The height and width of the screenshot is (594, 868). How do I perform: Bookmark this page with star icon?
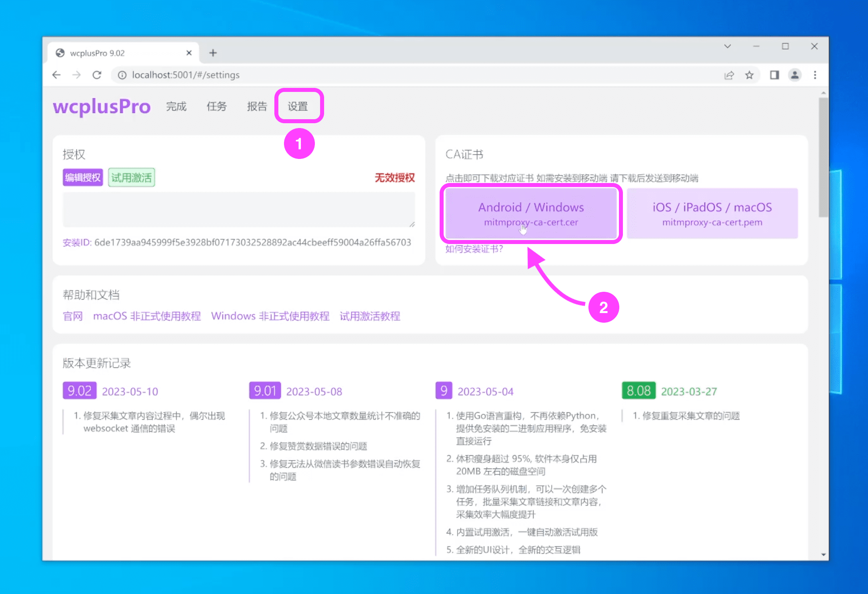pos(749,75)
